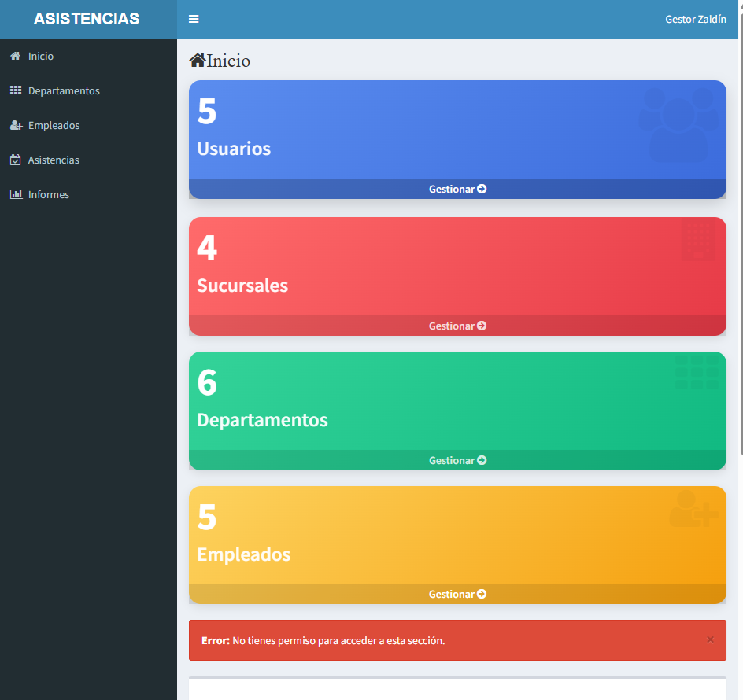Click the ASISTENCIAS logo title
Screen dimensions: 743x700
point(87,19)
